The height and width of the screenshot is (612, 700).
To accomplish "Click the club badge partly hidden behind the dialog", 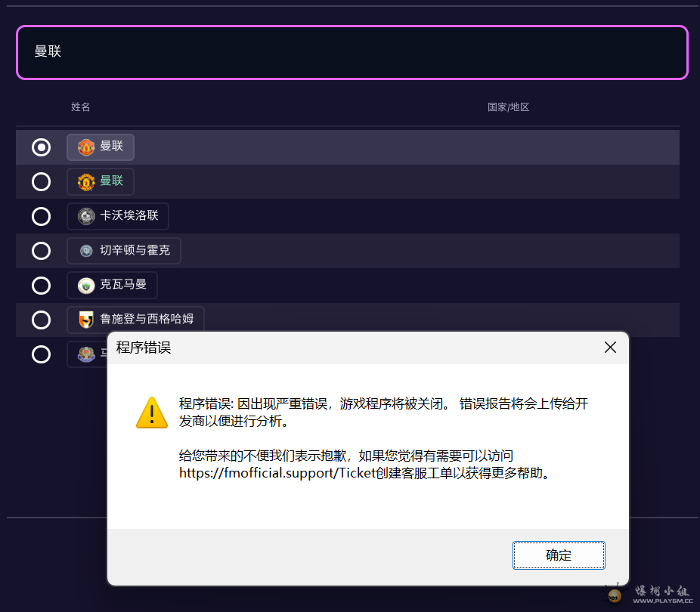I will (86, 354).
